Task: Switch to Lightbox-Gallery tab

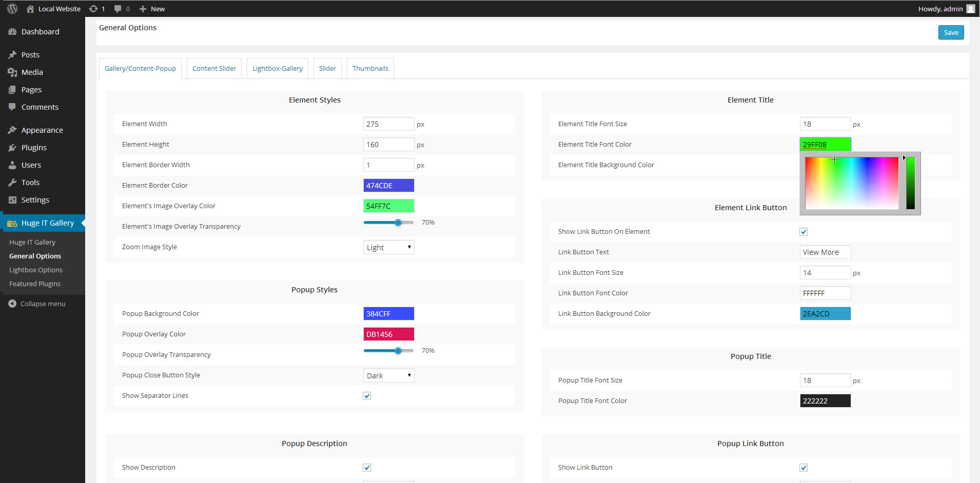Action: click(x=278, y=68)
